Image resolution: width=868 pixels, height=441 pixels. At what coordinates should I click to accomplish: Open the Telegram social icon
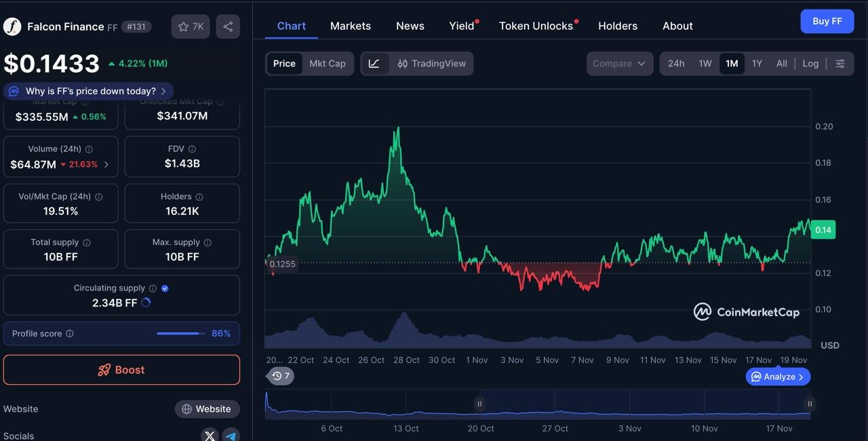click(x=231, y=436)
